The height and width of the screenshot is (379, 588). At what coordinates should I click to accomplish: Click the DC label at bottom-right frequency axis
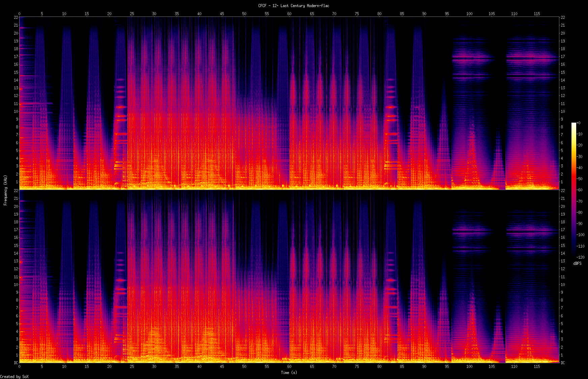[x=563, y=363]
